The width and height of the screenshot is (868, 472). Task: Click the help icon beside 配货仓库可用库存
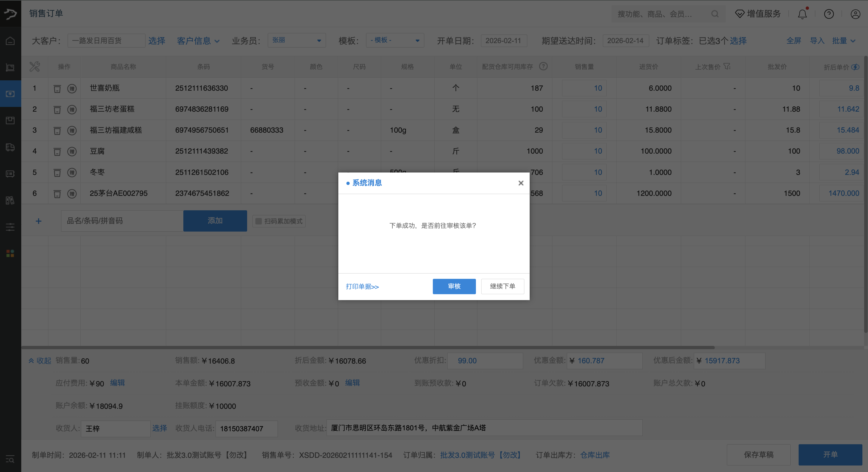tap(544, 66)
